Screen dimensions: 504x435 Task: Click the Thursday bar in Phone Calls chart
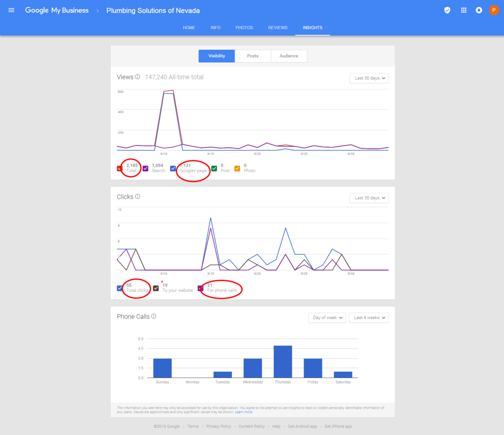pyautogui.click(x=283, y=362)
